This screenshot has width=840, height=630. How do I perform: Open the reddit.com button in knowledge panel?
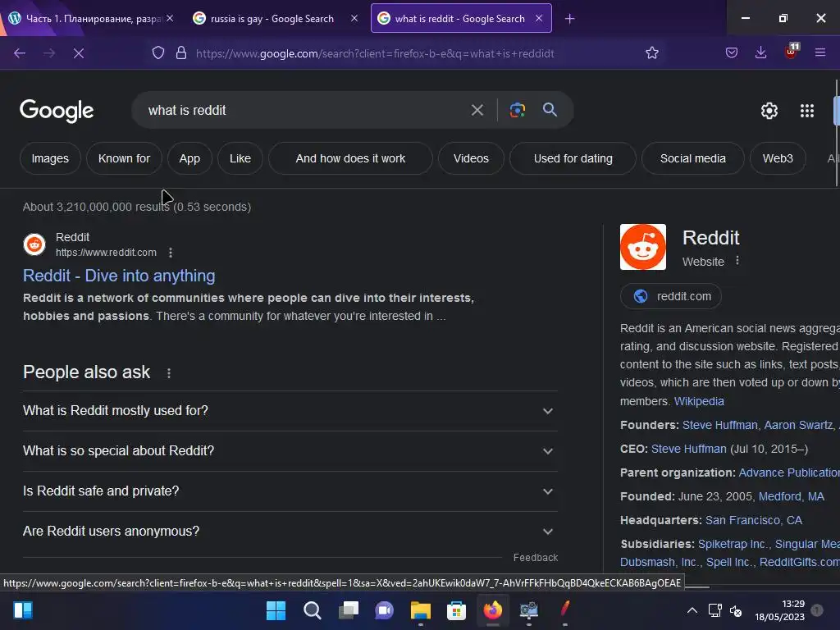click(x=671, y=296)
